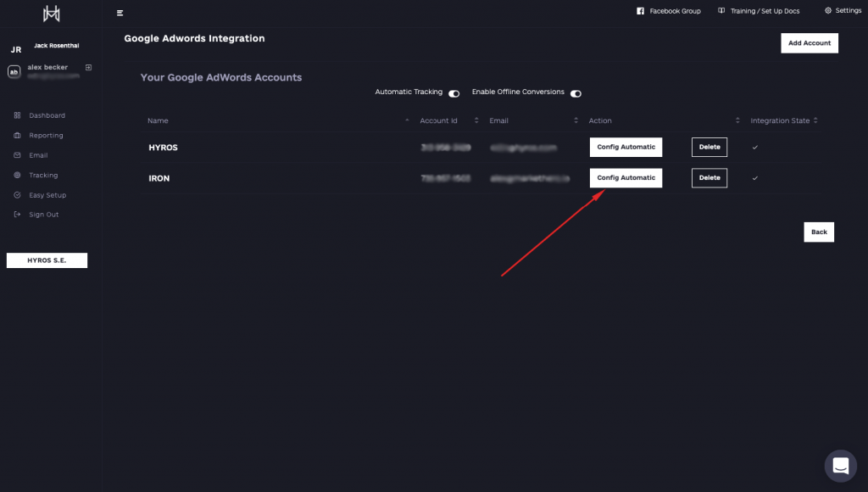Click the Facebook icon in top bar
Image resolution: width=868 pixels, height=492 pixels.
point(640,11)
